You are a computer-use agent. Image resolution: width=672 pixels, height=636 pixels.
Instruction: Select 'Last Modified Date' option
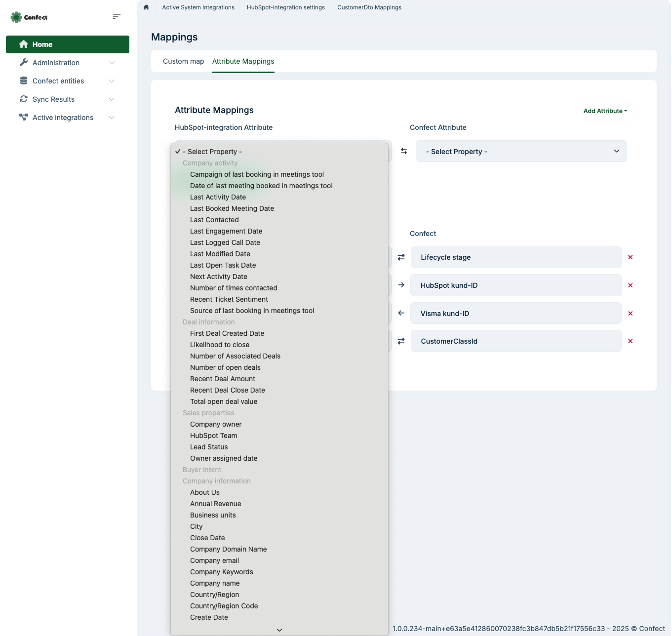(279, 254)
